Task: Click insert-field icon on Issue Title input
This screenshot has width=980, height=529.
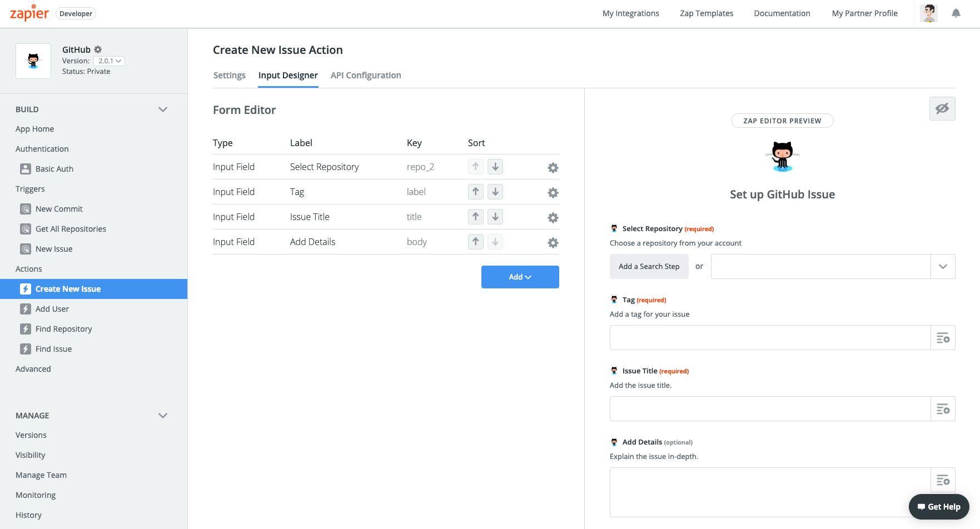Action: pos(943,409)
